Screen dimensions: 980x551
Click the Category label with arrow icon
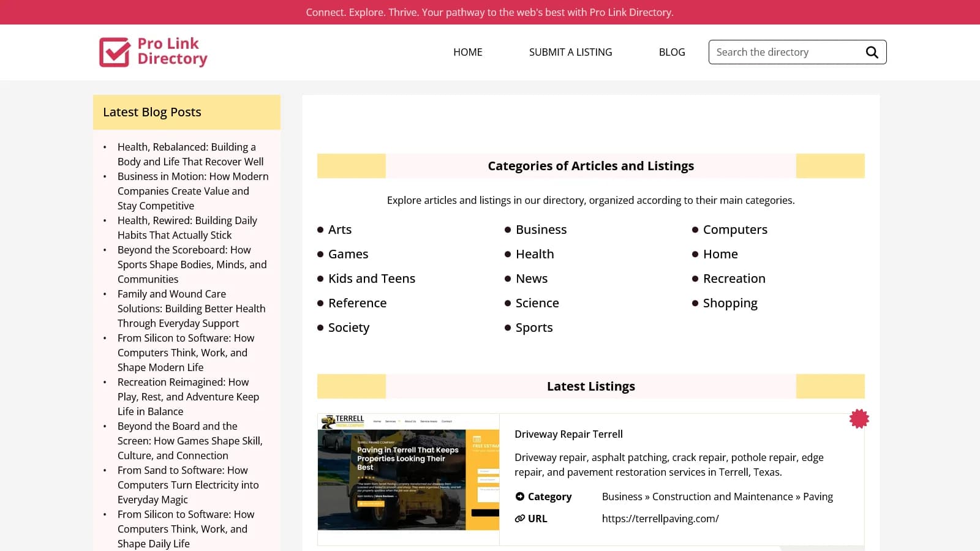543,497
